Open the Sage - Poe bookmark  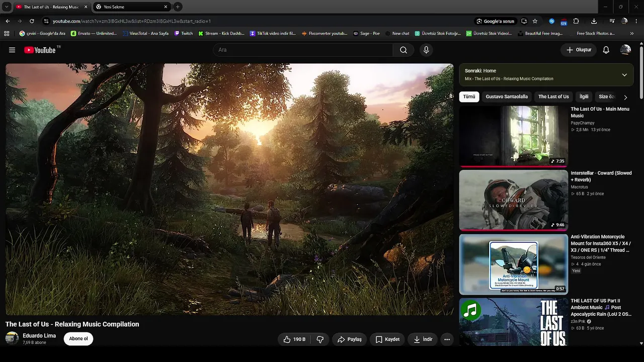367,33
